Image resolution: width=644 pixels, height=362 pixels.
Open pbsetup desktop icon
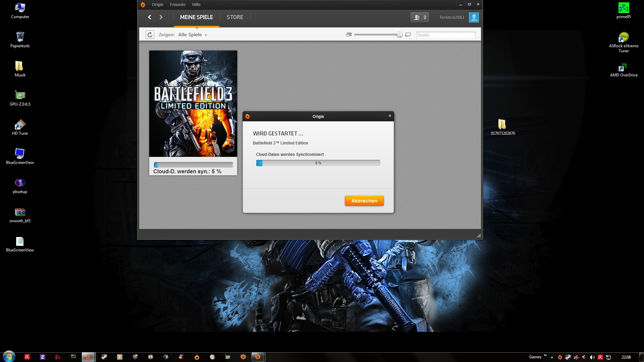tap(20, 186)
